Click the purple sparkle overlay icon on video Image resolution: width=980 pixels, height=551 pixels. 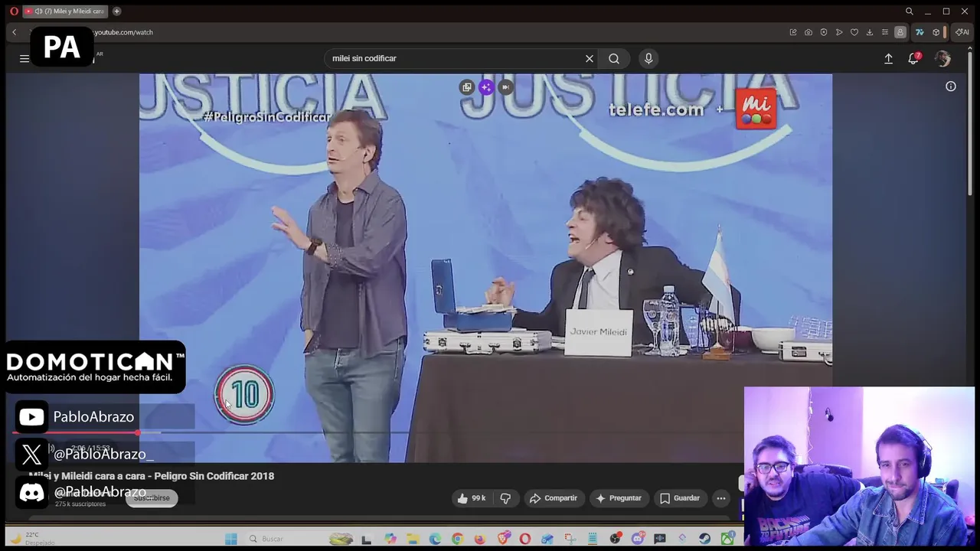tap(486, 87)
